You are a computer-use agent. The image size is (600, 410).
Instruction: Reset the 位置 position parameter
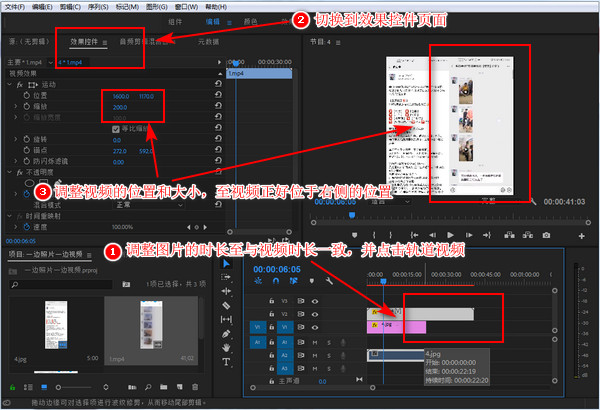(x=218, y=95)
